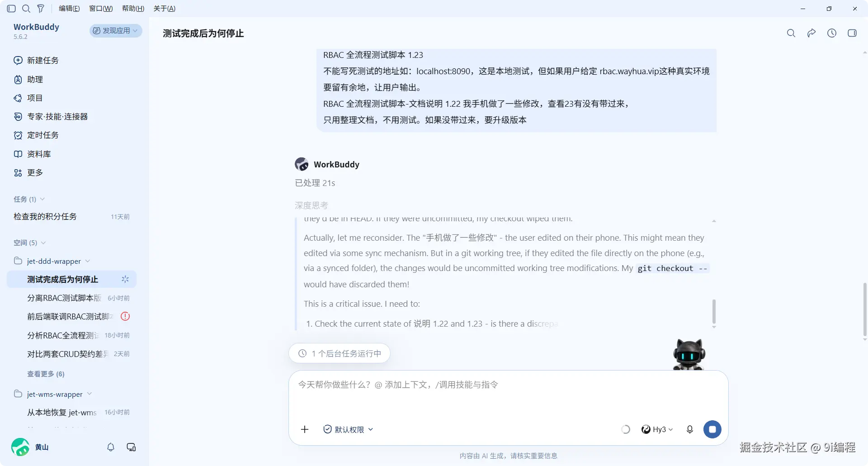Screen dimensions: 868x466
Task: Click the up arrow of thinking panel scrollbar
Action: click(714, 221)
